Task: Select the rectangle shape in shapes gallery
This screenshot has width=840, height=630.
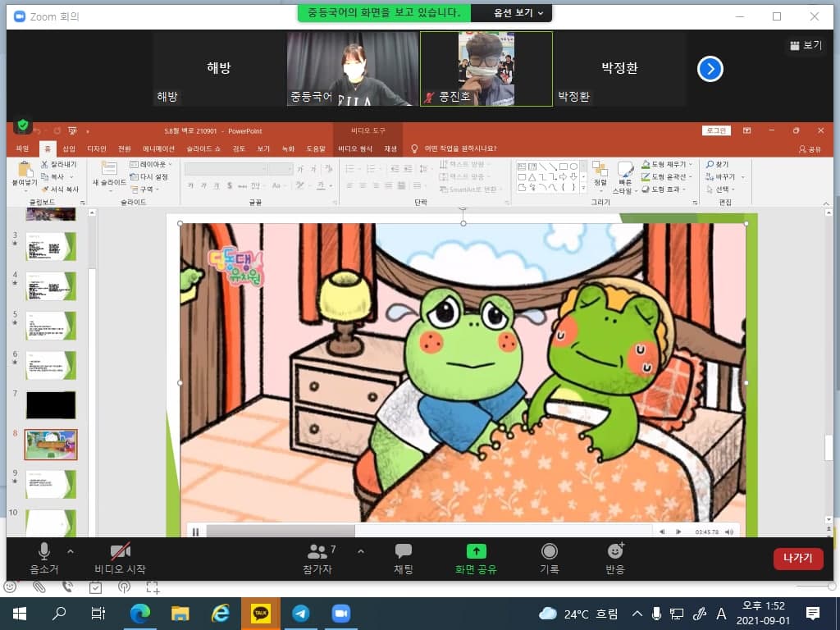Action: click(x=563, y=167)
